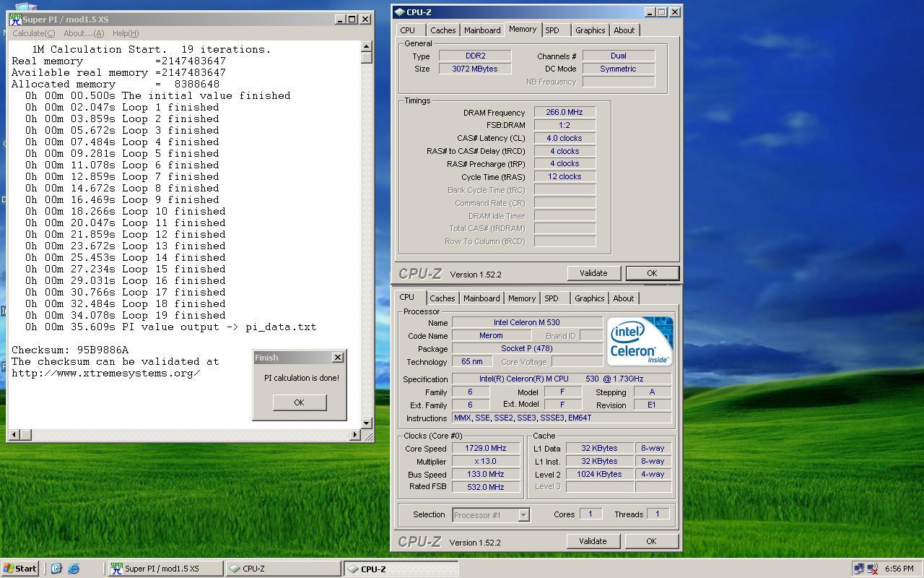This screenshot has height=578, width=924.
Task: Switch to Caches tab in lower CPU-Z window
Action: 443,298
